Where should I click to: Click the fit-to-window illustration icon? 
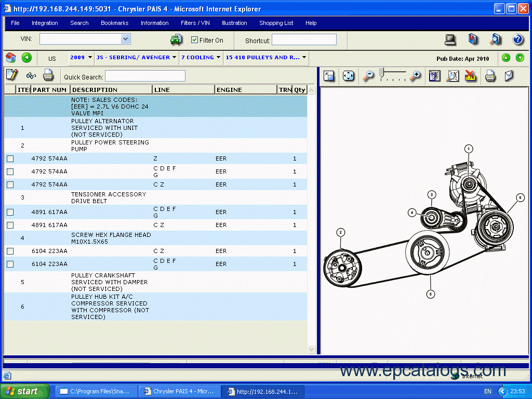pyautogui.click(x=349, y=76)
